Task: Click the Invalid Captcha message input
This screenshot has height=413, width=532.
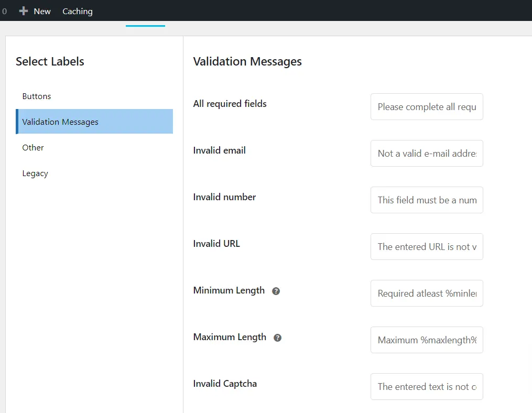Action: pos(426,386)
